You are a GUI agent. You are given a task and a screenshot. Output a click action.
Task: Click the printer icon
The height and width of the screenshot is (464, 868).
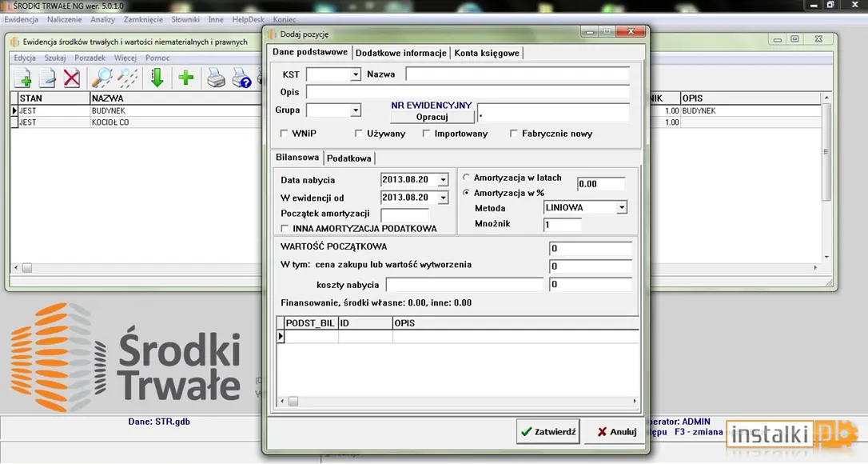coord(216,78)
